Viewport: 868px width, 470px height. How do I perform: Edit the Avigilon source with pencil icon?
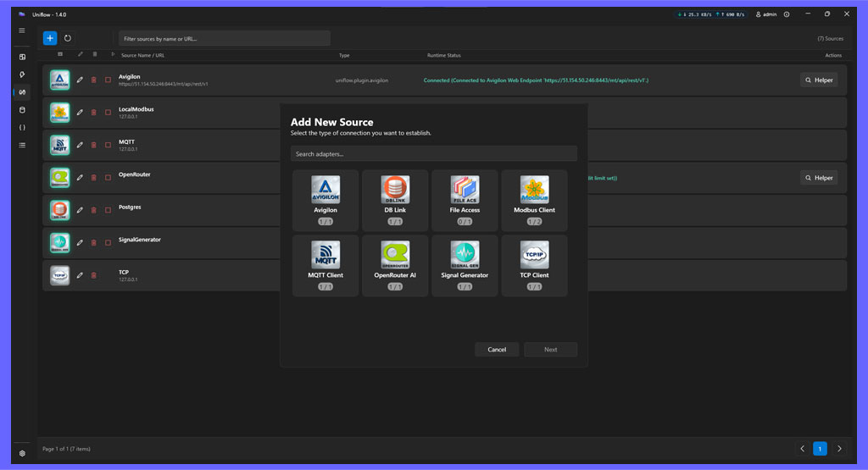[80, 80]
